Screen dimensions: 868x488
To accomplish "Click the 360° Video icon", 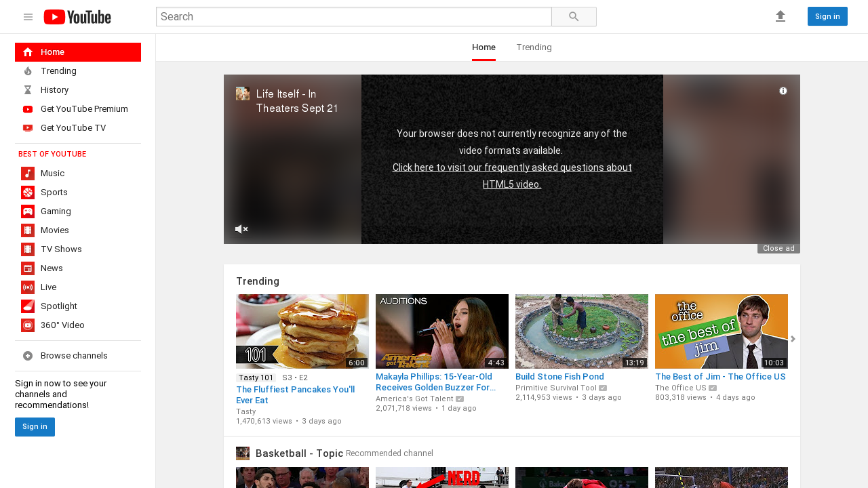I will 28,325.
